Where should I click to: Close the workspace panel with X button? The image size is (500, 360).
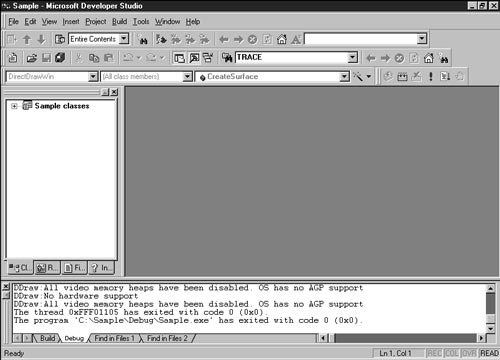(x=114, y=92)
